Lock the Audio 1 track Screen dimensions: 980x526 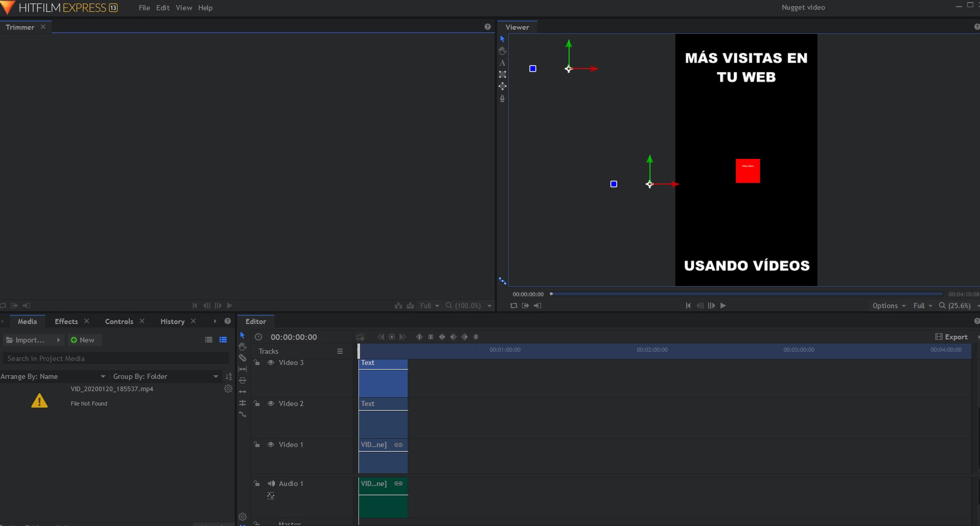257,483
